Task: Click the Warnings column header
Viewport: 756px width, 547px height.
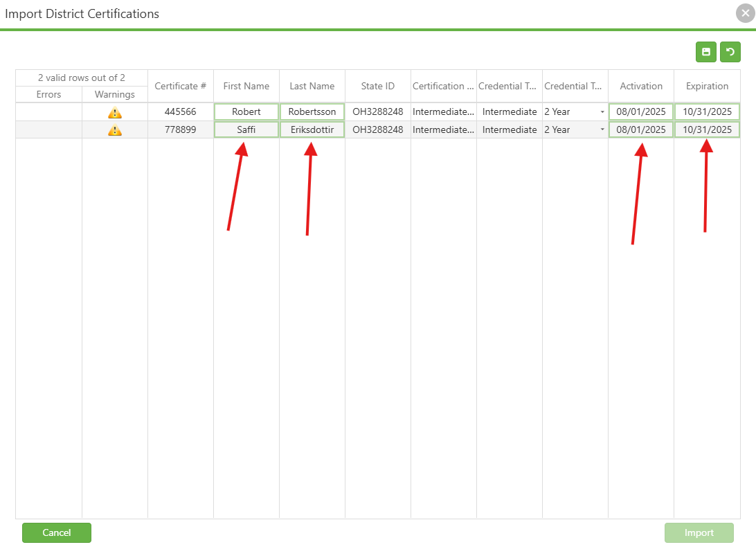Action: click(115, 95)
